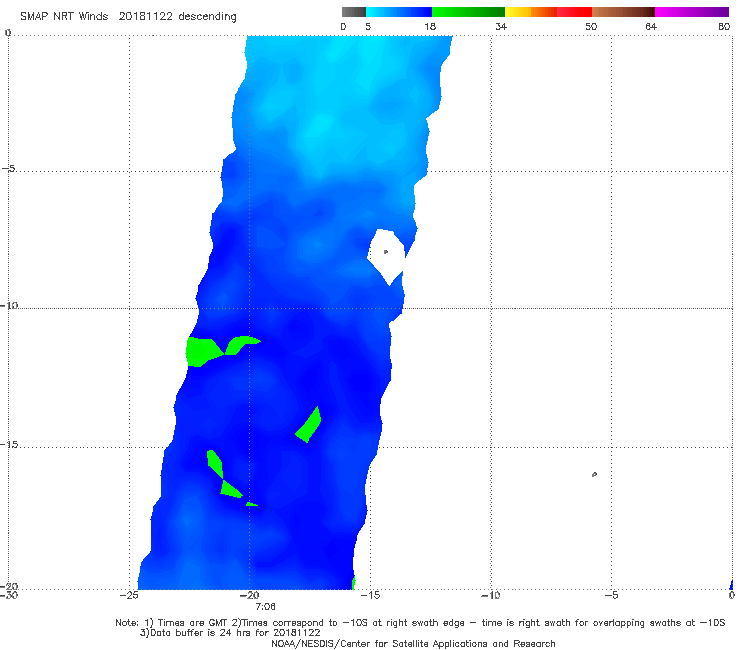
Task: Click the color bar label '50'
Action: click(591, 27)
